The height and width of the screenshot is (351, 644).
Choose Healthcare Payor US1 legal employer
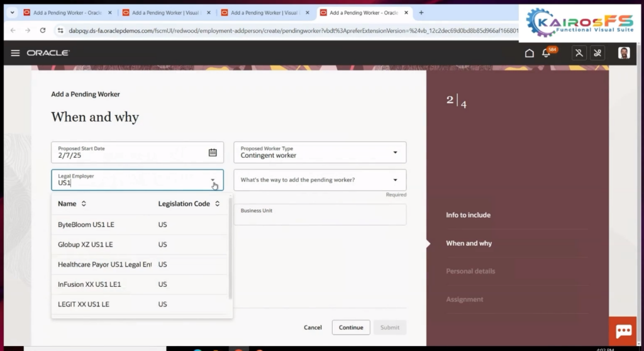point(104,265)
